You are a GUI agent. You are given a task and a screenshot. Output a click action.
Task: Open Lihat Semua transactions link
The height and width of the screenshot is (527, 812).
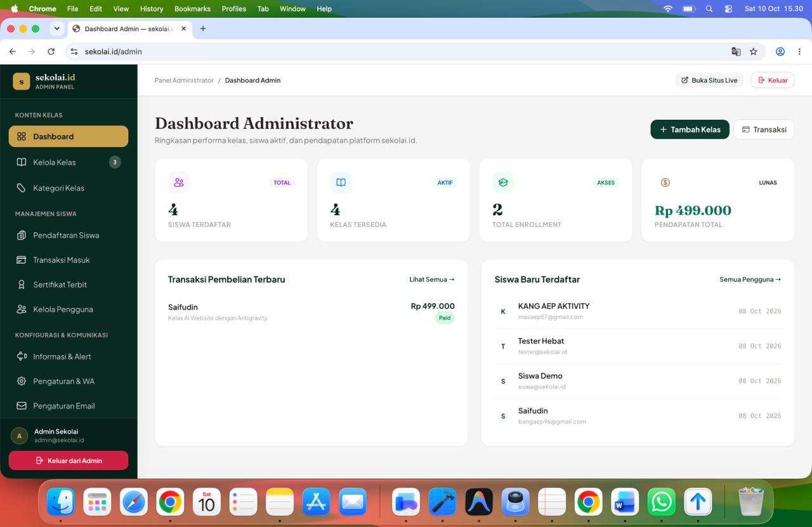[x=432, y=279]
